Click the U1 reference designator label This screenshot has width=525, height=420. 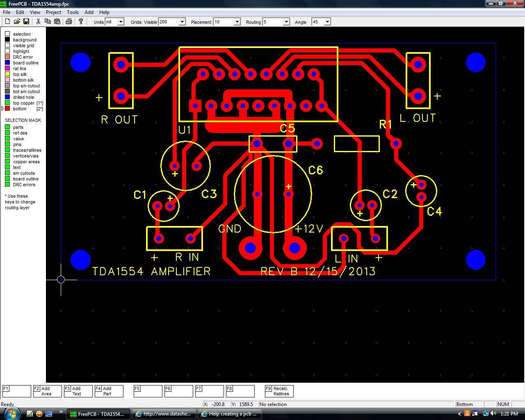[x=185, y=130]
